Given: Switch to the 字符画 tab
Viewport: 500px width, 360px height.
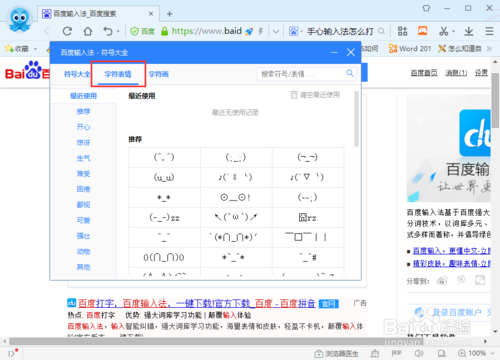Looking at the screenshot, I should pos(159,74).
